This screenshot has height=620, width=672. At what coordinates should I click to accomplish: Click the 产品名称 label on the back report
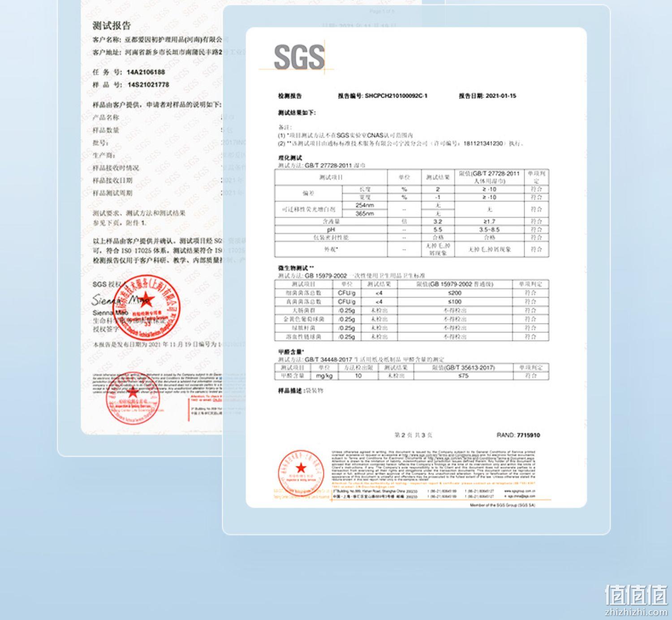[x=106, y=117]
